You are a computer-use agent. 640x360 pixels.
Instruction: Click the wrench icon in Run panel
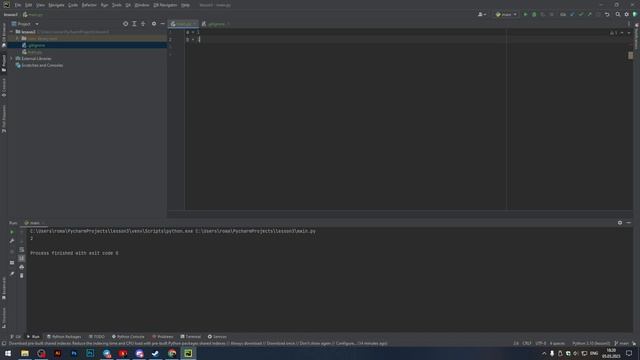pos(12,241)
